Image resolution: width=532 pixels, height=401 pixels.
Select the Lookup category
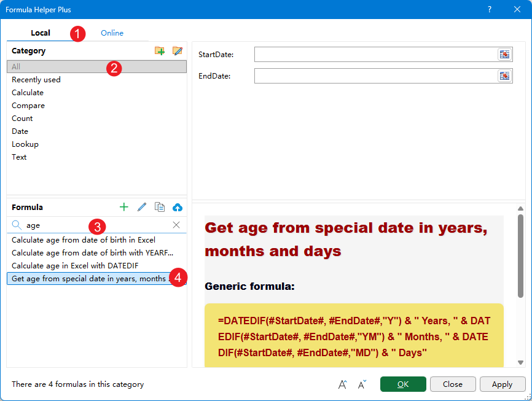click(96, 144)
